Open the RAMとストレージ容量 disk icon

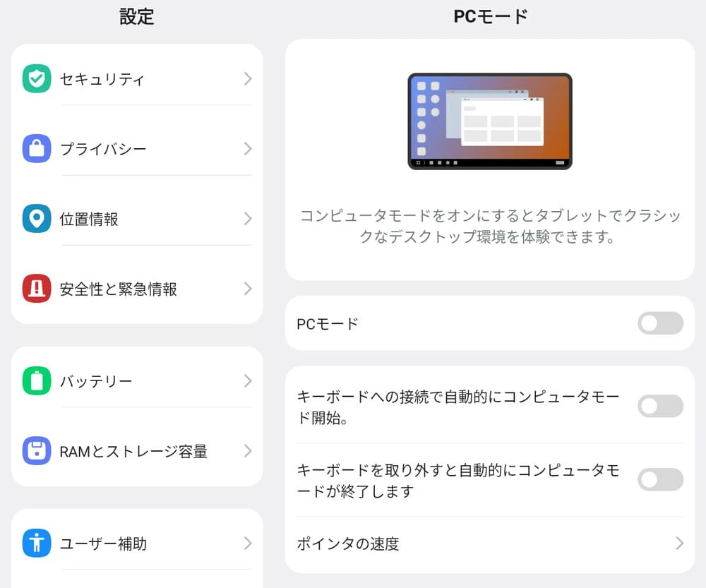[37, 450]
